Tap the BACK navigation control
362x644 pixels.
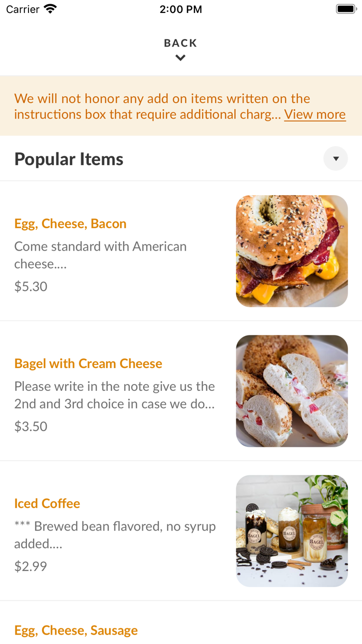(x=180, y=43)
